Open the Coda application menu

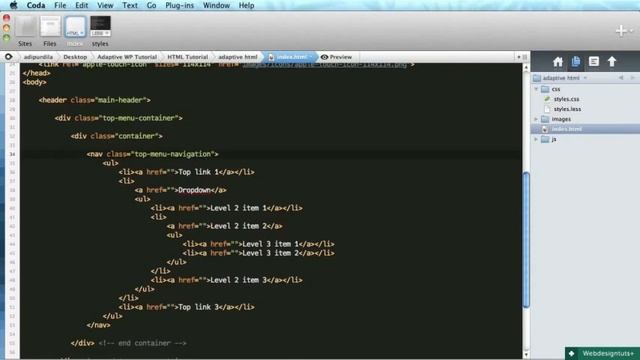click(x=36, y=5)
